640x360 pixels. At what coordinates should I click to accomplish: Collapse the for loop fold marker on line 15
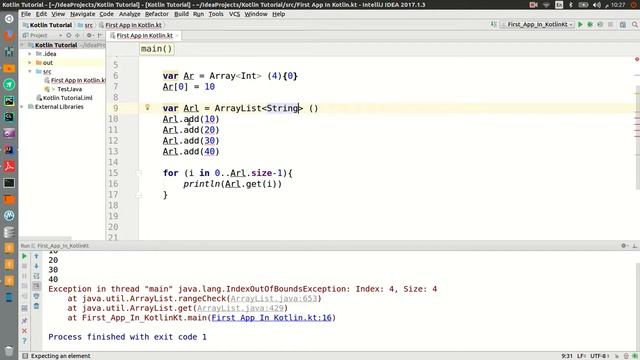[139, 173]
